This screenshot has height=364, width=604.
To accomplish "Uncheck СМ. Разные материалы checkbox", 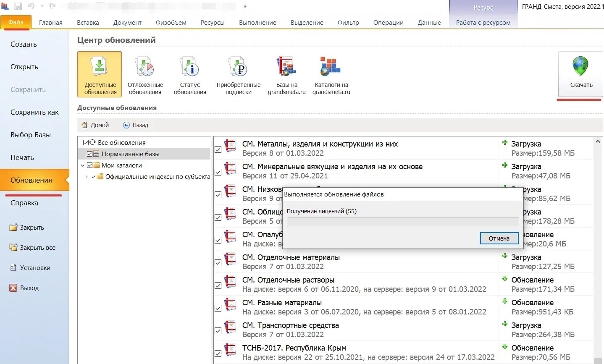I will pos(218,308).
